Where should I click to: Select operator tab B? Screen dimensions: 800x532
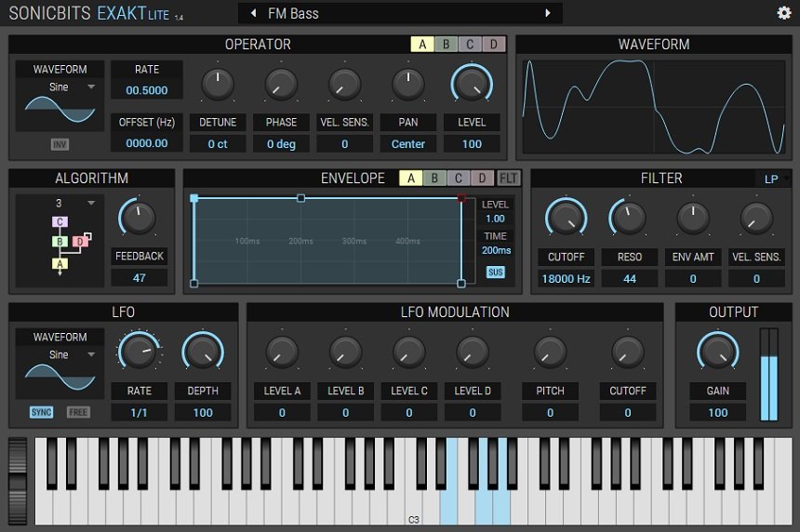tap(446, 45)
